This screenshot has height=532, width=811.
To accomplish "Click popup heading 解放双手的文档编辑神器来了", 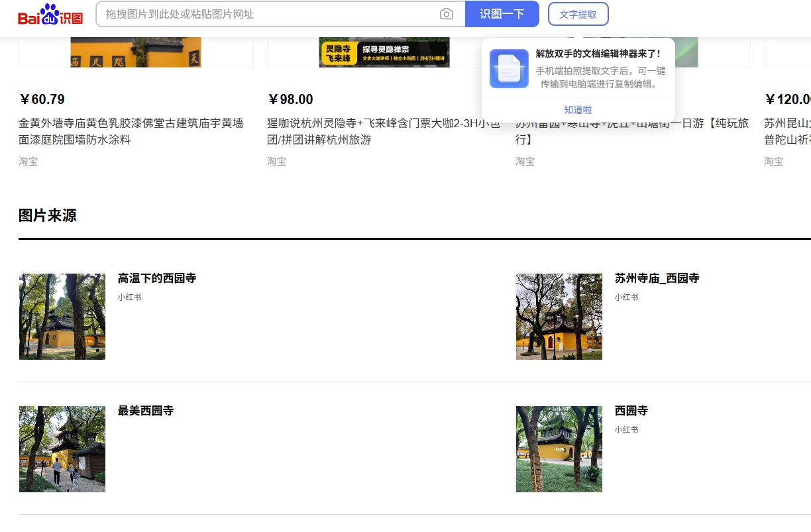I will click(x=598, y=54).
